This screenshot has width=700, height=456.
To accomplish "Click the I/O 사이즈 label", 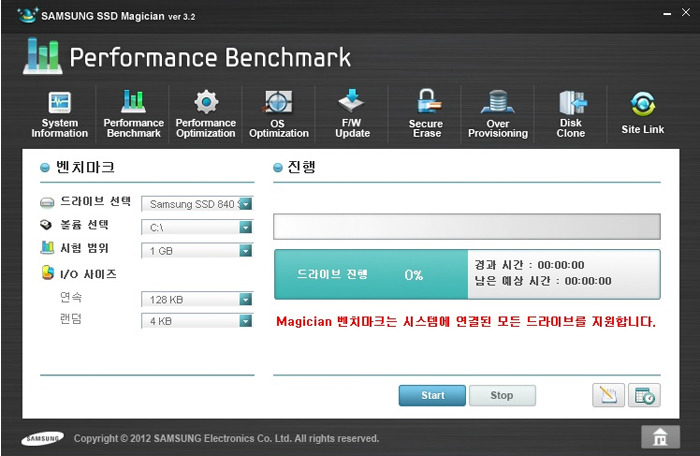I will tap(88, 274).
